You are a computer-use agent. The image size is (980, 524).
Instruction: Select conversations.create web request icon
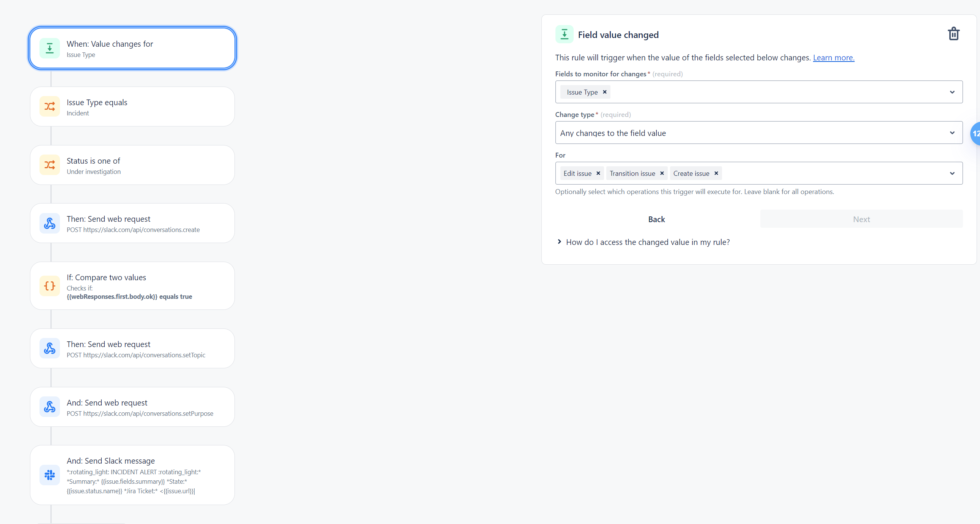(x=49, y=223)
